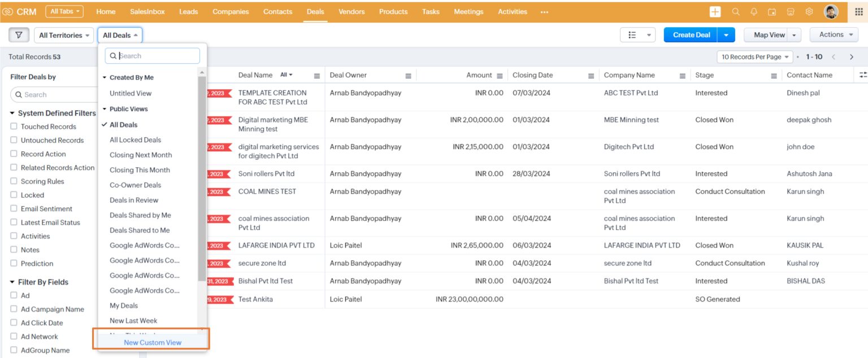Screen dimensions: 868x358
Task: Open the All Tabs dropdown
Action: (x=64, y=11)
